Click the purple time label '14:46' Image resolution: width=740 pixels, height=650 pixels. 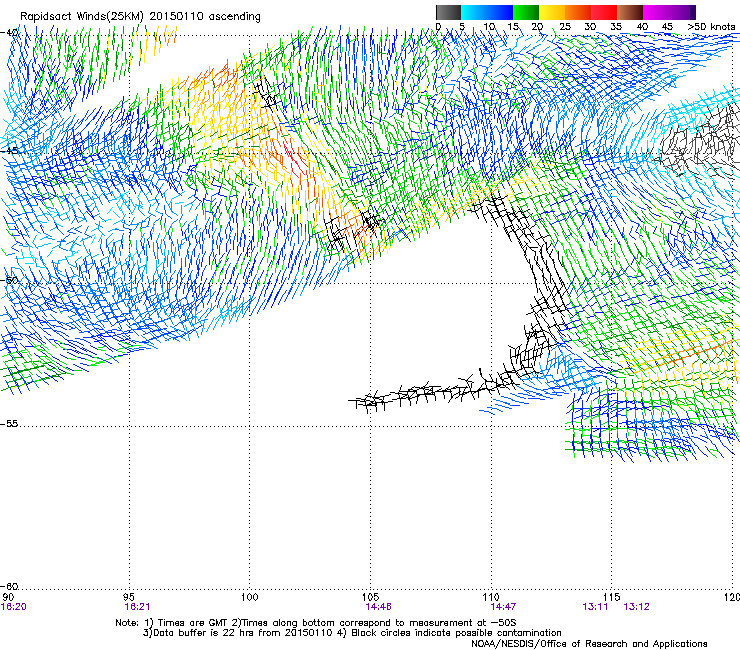(x=378, y=607)
